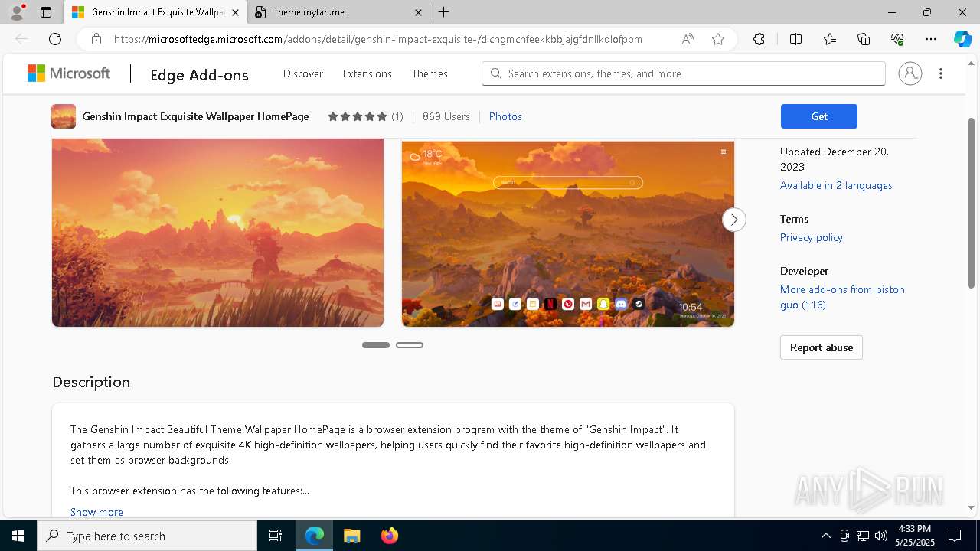The height and width of the screenshot is (551, 980).
Task: Refresh the page with the reload icon
Action: (55, 39)
